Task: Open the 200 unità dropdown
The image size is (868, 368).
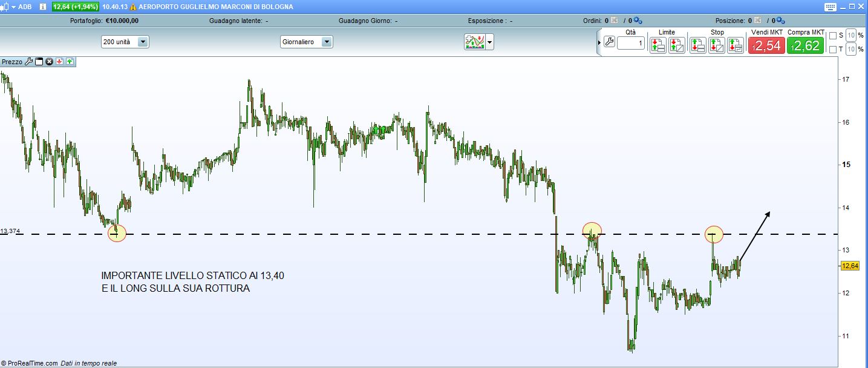Action: click(x=143, y=42)
